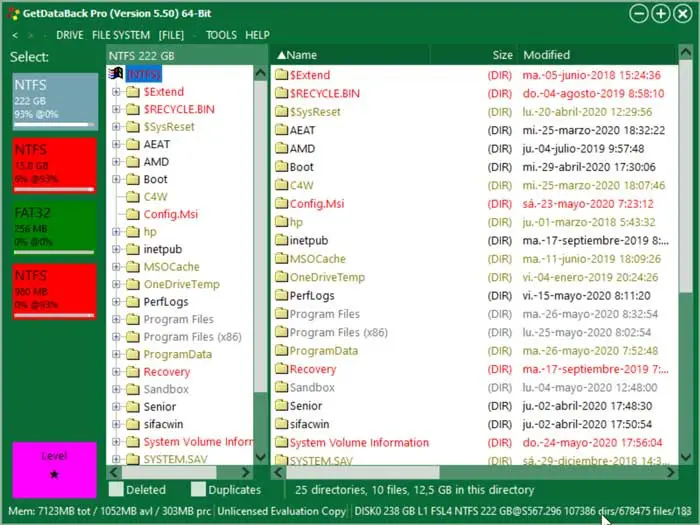Click the Config.Msi folder icon in tree

(133, 214)
